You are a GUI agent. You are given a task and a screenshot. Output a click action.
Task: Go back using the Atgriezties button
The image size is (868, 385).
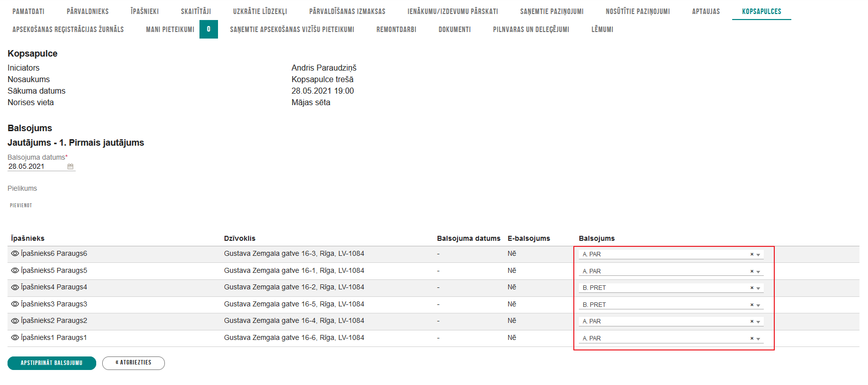point(133,363)
